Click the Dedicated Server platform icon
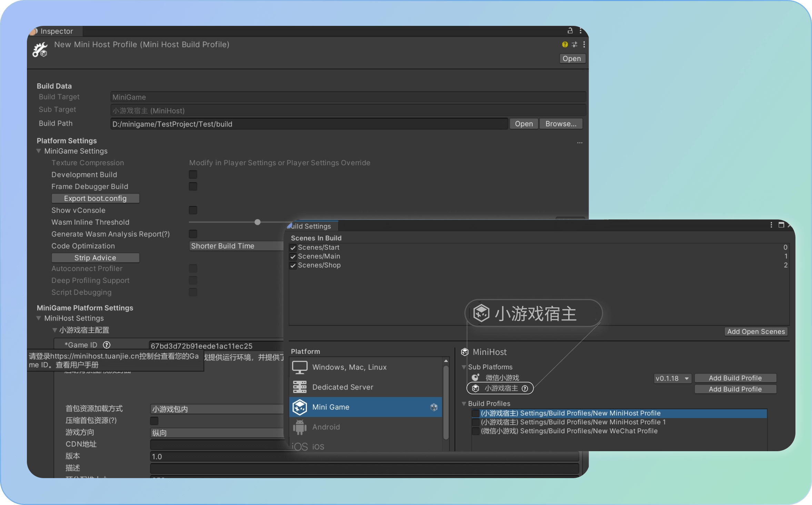Screen dimensions: 812x505 [x=300, y=387]
